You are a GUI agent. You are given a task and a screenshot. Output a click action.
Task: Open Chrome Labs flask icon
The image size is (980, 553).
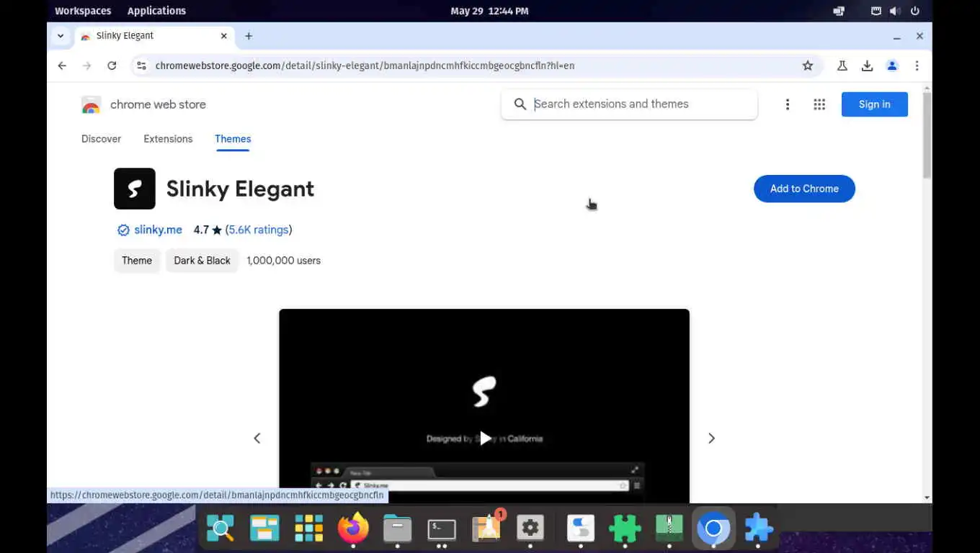coord(842,66)
